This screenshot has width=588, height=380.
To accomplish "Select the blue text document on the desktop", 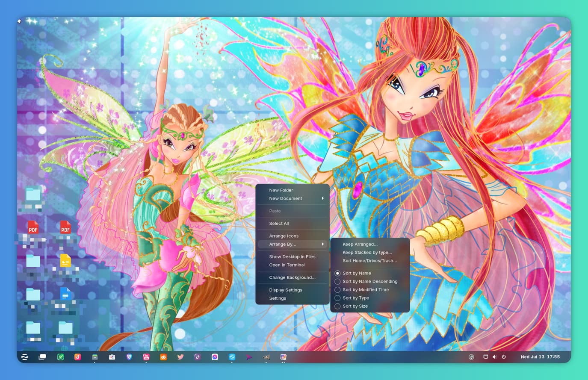I will click(65, 294).
